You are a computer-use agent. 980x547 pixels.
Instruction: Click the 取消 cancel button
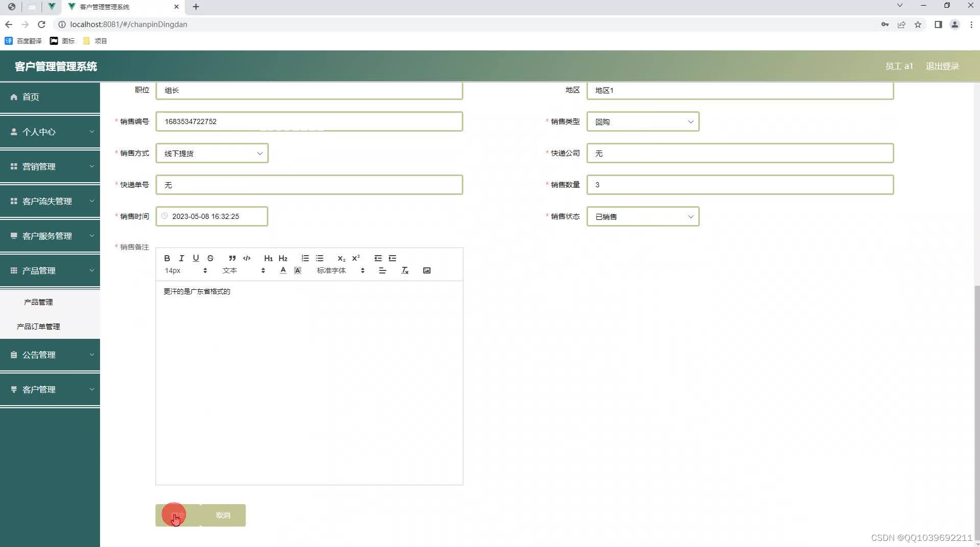click(x=223, y=515)
